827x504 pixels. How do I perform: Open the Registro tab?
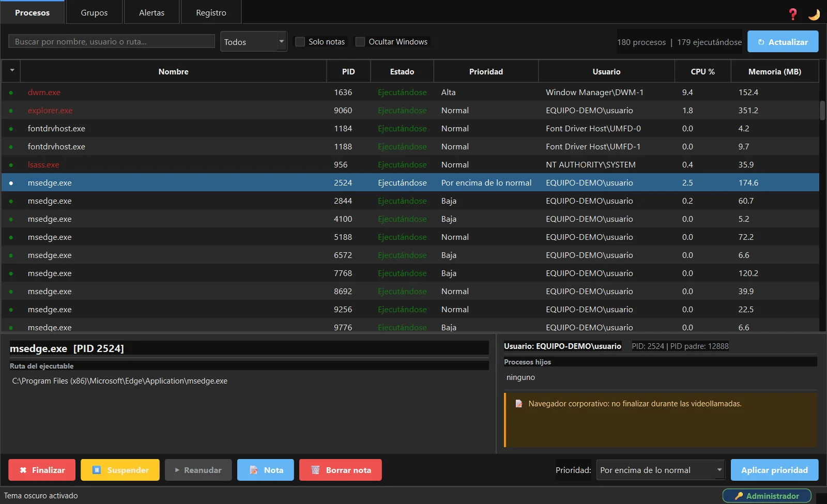pyautogui.click(x=211, y=12)
